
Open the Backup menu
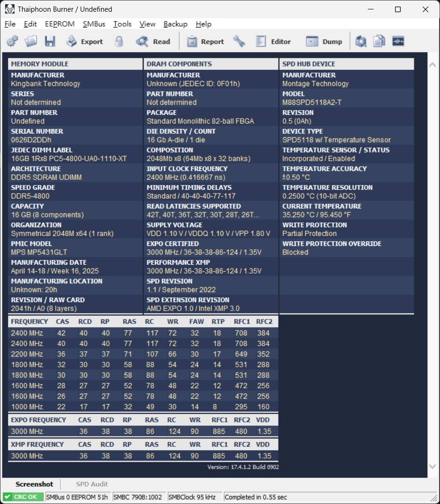coord(176,24)
